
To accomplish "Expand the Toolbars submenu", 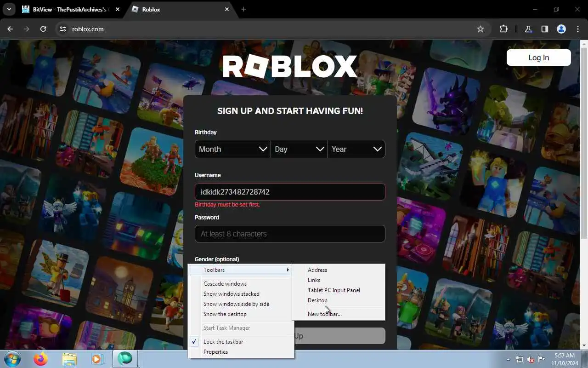I will (241, 270).
